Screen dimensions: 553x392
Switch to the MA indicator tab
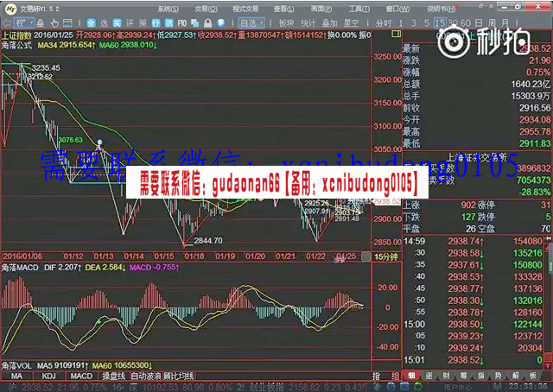16,376
